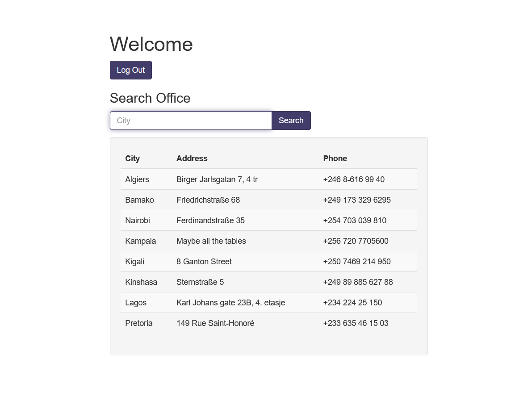Click address Ferdinandstraße 35
The height and width of the screenshot is (396, 532).
210,221
